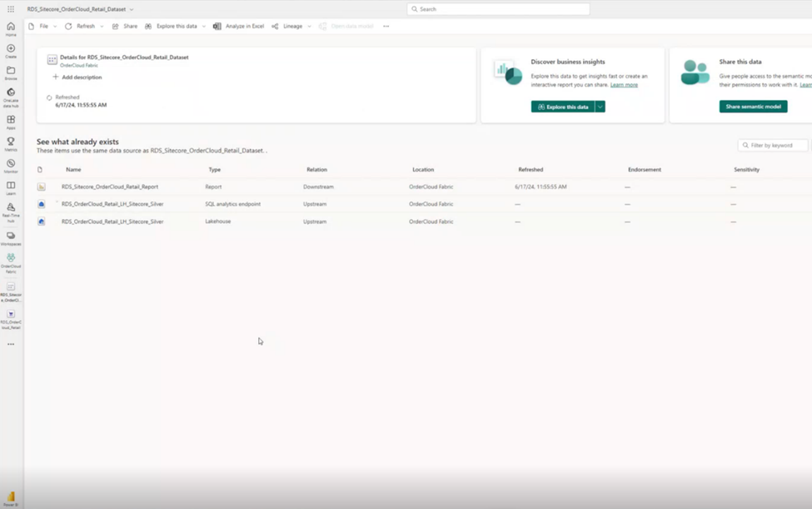812x509 pixels.
Task: Open the SQL analytics endpoint RDS_OrderCloud_Retail_LH_Sitecore_Silver
Action: coord(112,204)
